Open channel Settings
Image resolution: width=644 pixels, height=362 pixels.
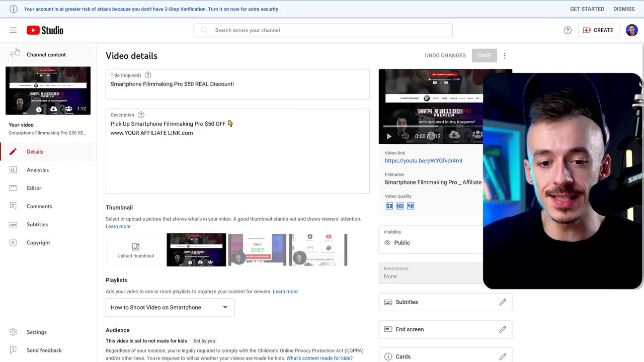point(48,332)
